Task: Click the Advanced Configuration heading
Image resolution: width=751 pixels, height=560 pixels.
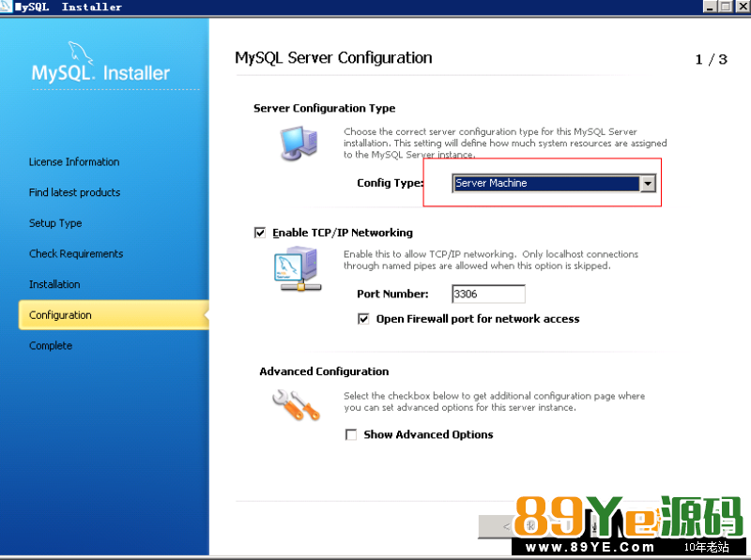Action: (324, 371)
